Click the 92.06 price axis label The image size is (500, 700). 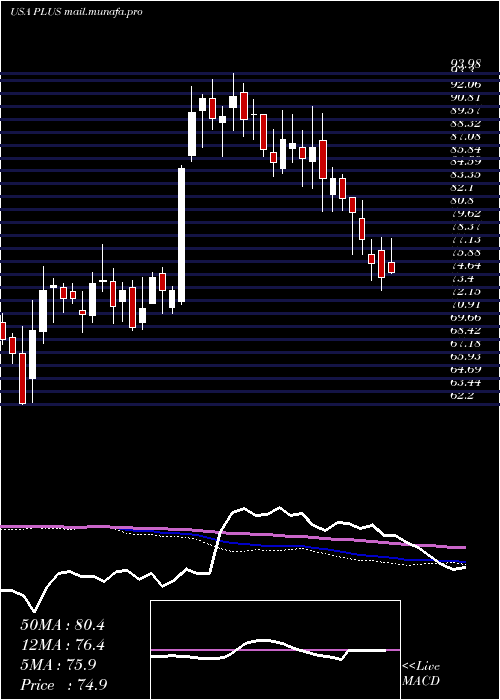pos(465,84)
